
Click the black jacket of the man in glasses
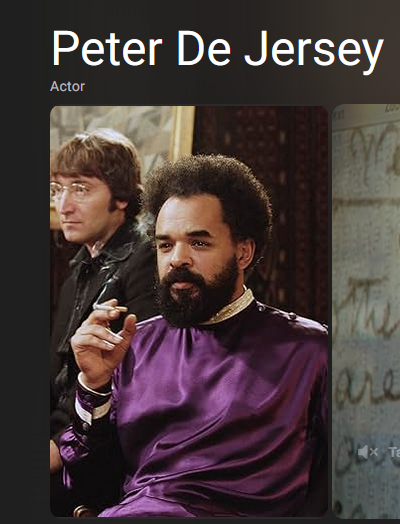click(100, 301)
